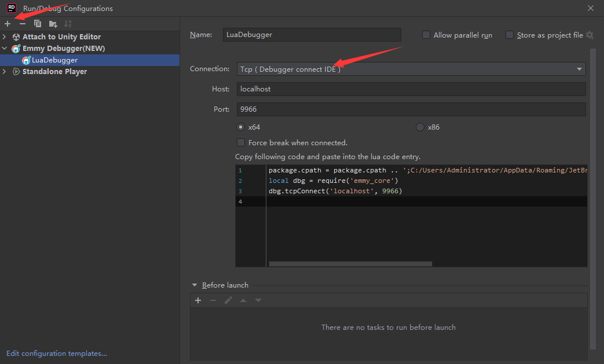604x364 pixels.
Task: Sort configurations alphabetically
Action: click(68, 24)
